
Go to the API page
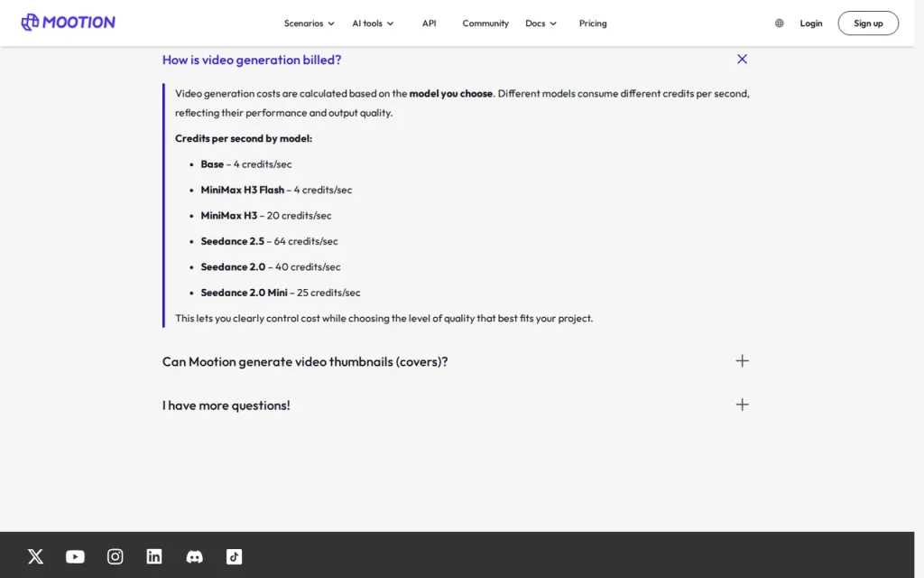pos(429,23)
